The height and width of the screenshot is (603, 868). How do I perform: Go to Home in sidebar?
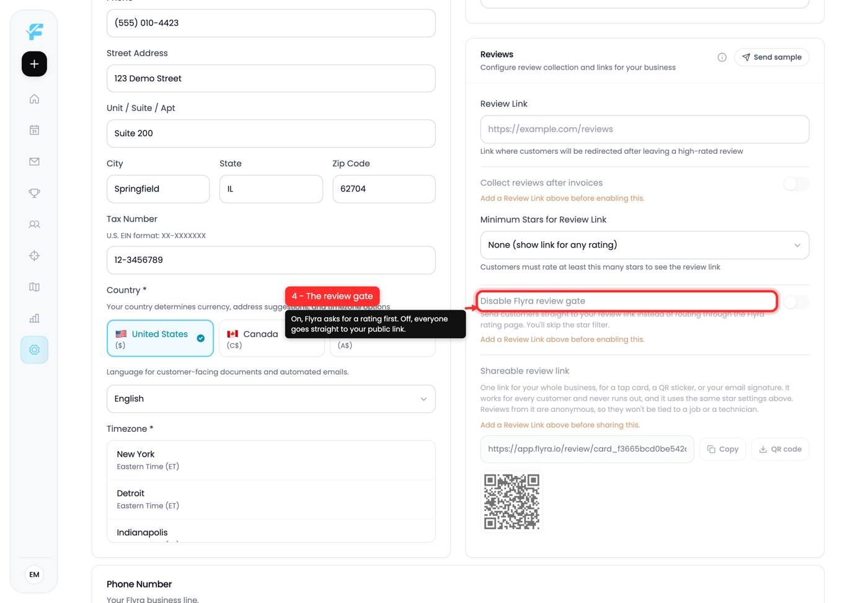pyautogui.click(x=34, y=99)
